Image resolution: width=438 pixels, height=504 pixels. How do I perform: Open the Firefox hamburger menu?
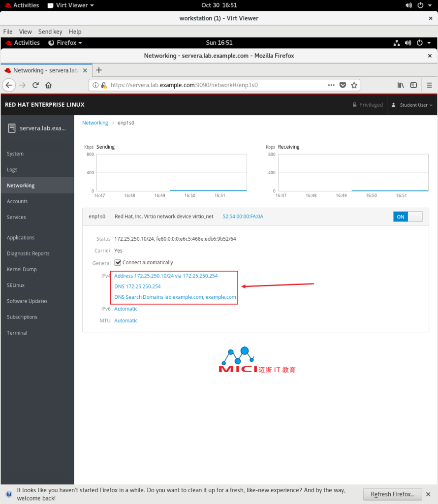pos(429,85)
